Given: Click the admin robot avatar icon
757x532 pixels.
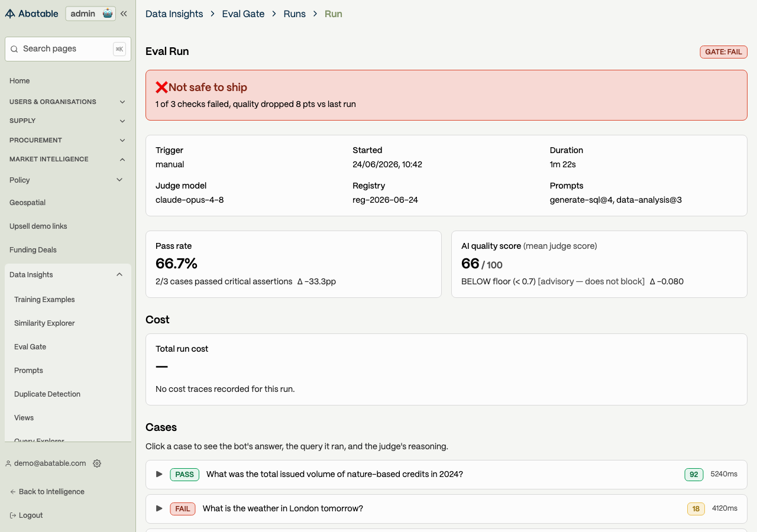Looking at the screenshot, I should pos(108,14).
